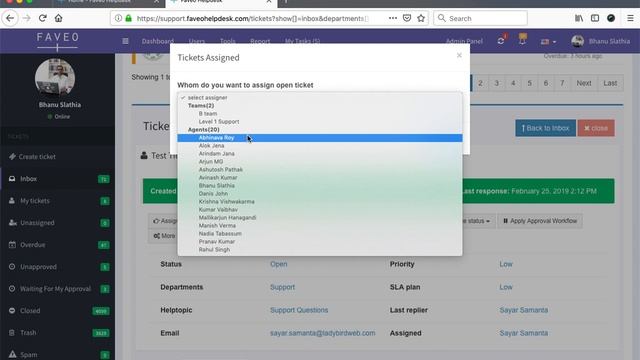Open Unassigned tickets in sidebar
Image resolution: width=640 pixels, height=360 pixels.
click(x=57, y=223)
